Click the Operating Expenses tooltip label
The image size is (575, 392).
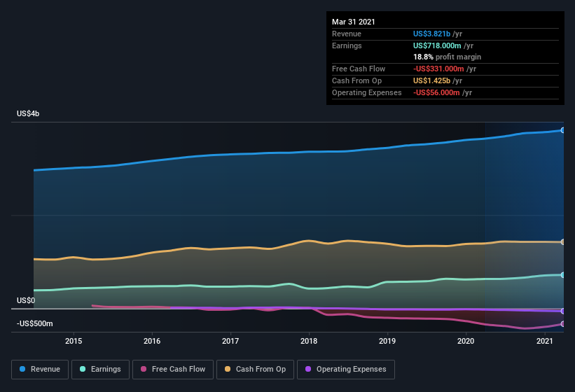pos(367,92)
